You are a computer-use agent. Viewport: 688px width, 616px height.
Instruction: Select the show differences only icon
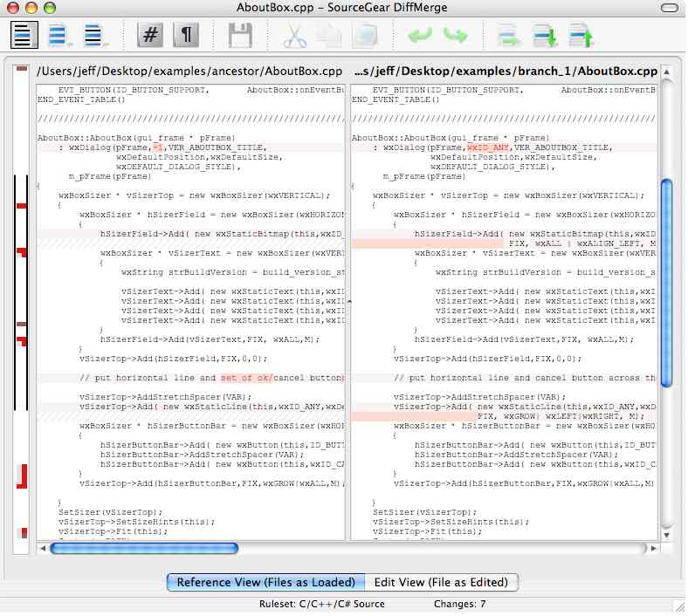[x=59, y=35]
